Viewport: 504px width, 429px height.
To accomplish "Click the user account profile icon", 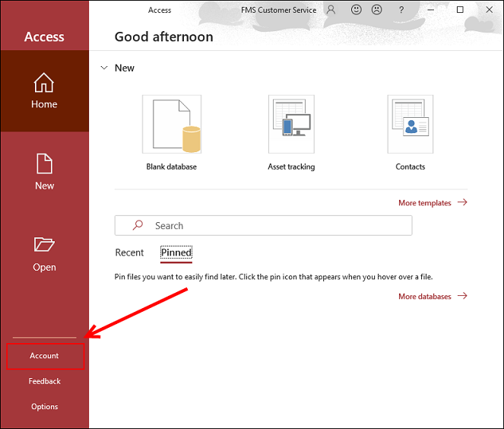I will (331, 10).
